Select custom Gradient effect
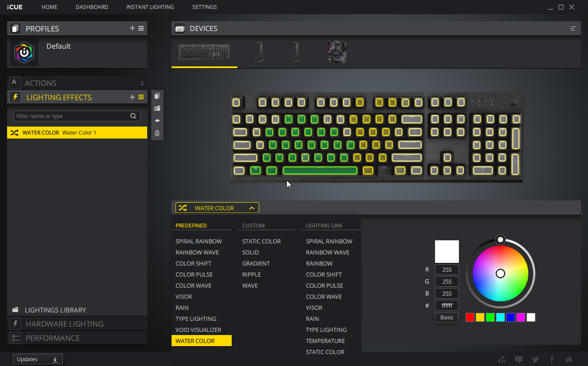This screenshot has width=588, height=366. (x=256, y=263)
